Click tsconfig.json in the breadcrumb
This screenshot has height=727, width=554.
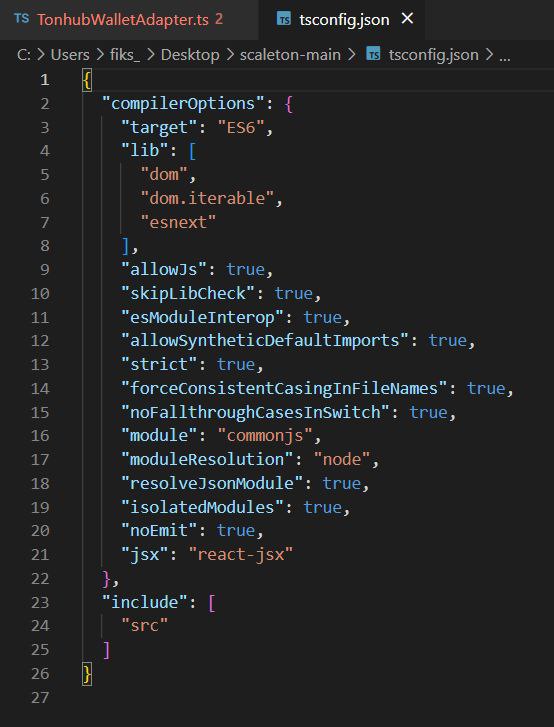tap(433, 55)
